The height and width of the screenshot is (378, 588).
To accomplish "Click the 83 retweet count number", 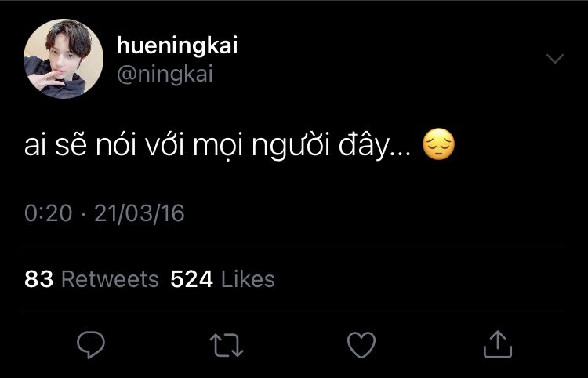I will (38, 279).
